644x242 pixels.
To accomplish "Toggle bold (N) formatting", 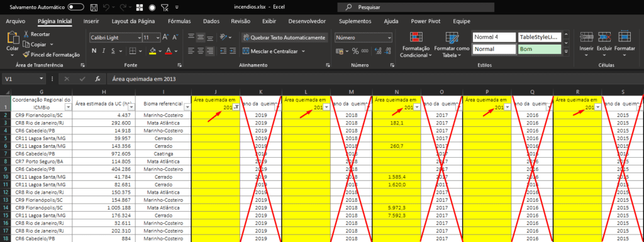I will [x=94, y=51].
